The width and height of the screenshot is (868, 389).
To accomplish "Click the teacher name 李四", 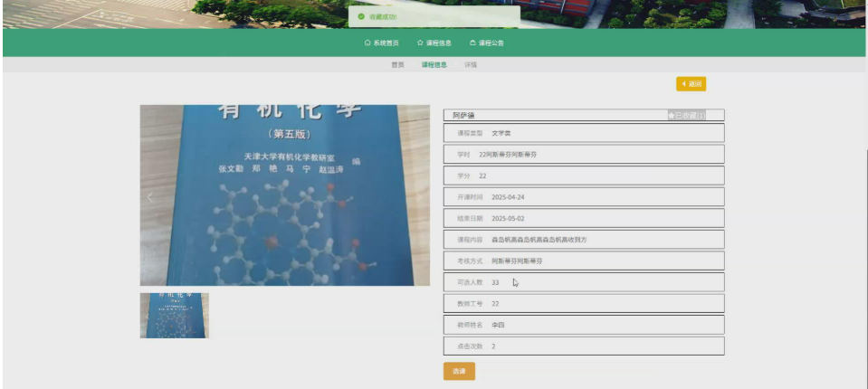I will (x=498, y=325).
